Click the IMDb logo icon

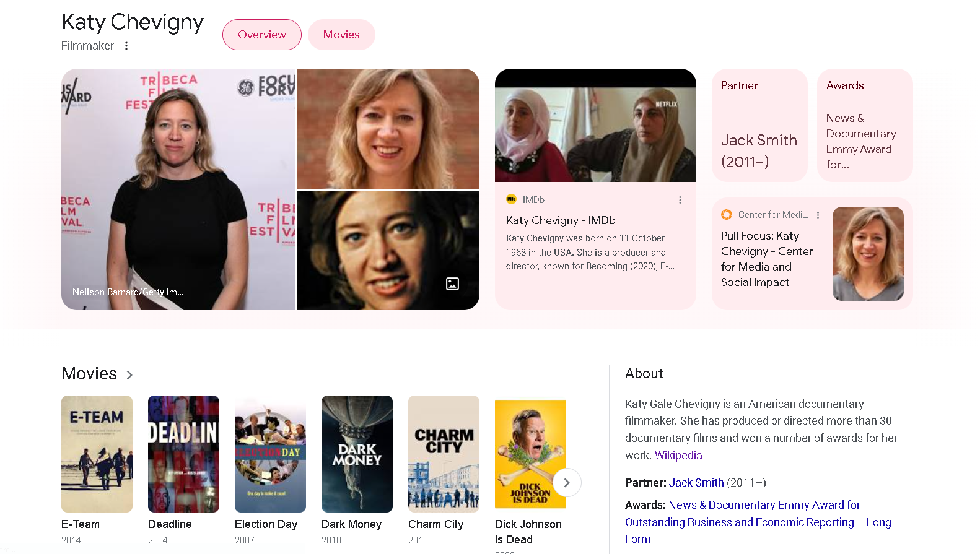pyautogui.click(x=511, y=199)
